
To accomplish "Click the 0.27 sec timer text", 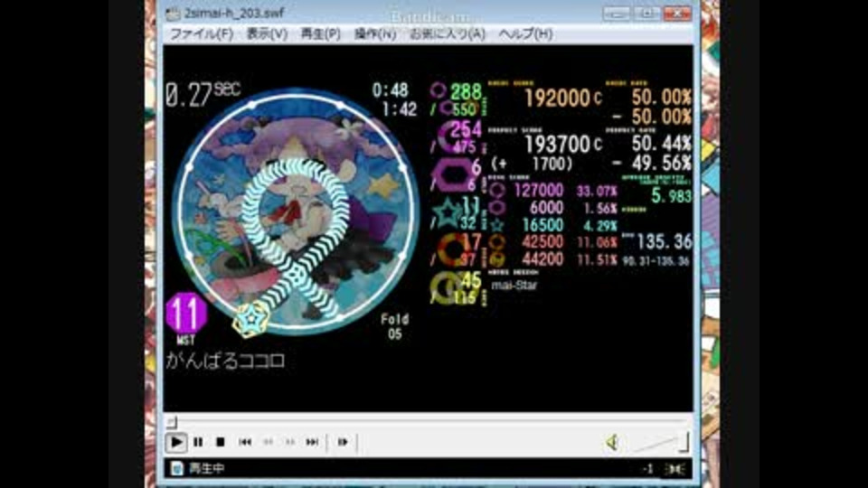I will pos(203,95).
